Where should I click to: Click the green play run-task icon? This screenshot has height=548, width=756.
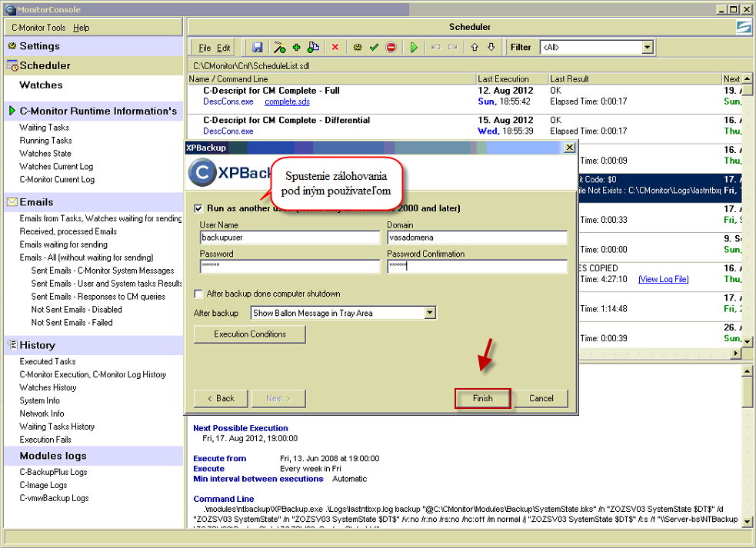(x=414, y=47)
